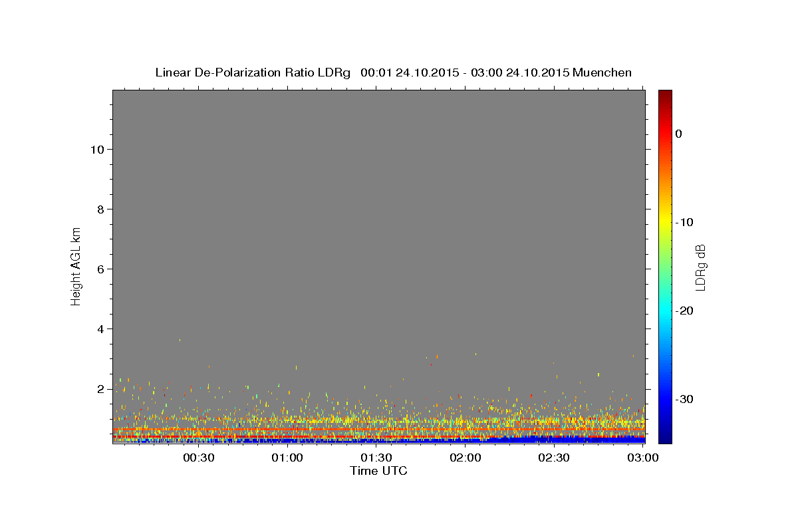Click the 00:30 time tick label

199,458
